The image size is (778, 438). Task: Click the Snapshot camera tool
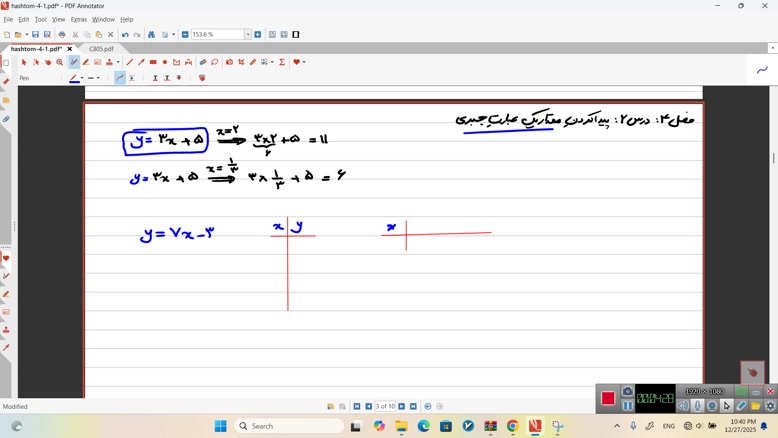pos(229,62)
